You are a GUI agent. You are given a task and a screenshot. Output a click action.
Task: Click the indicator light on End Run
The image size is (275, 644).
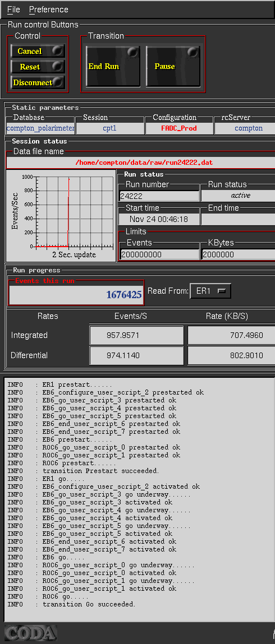[x=132, y=52]
